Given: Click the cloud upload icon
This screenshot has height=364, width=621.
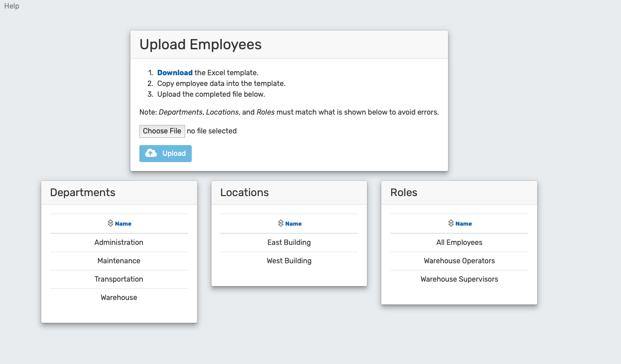Looking at the screenshot, I should click(151, 153).
